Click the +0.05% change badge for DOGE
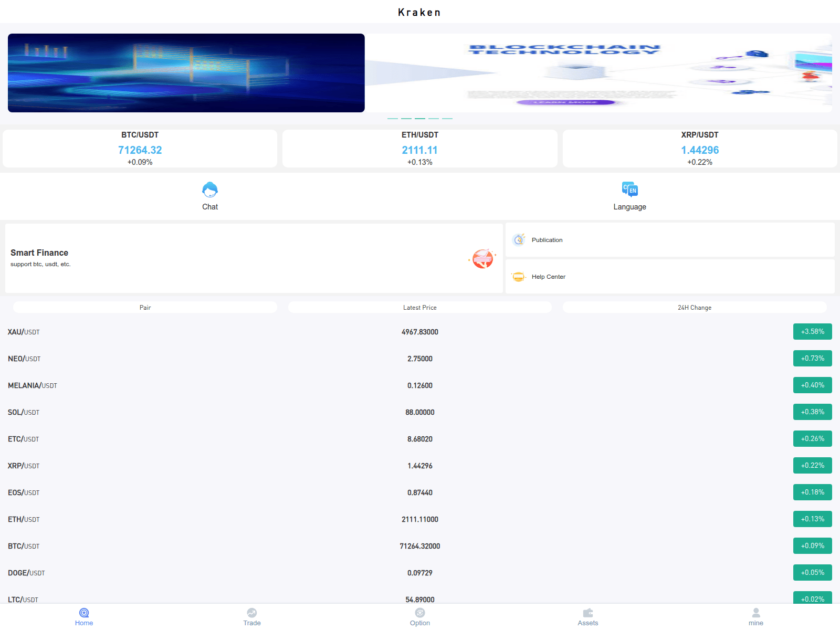This screenshot has height=630, width=840. (813, 573)
